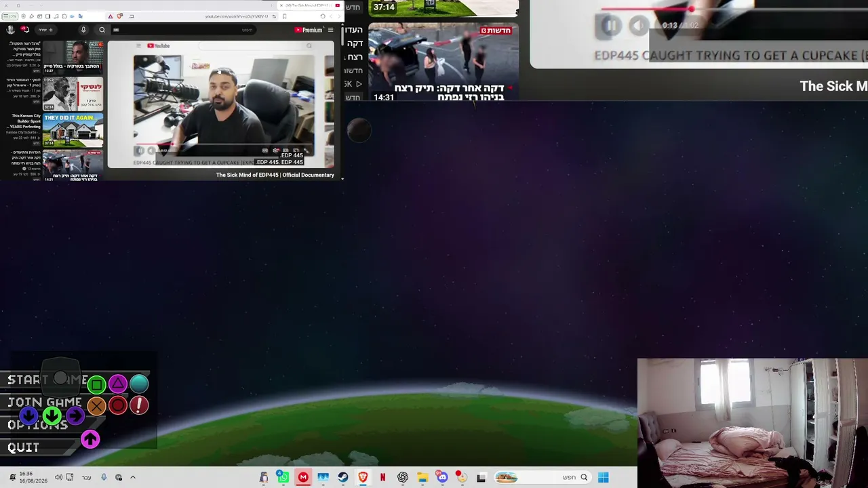
Task: Click the microphone icon in system tray
Action: pos(104,477)
